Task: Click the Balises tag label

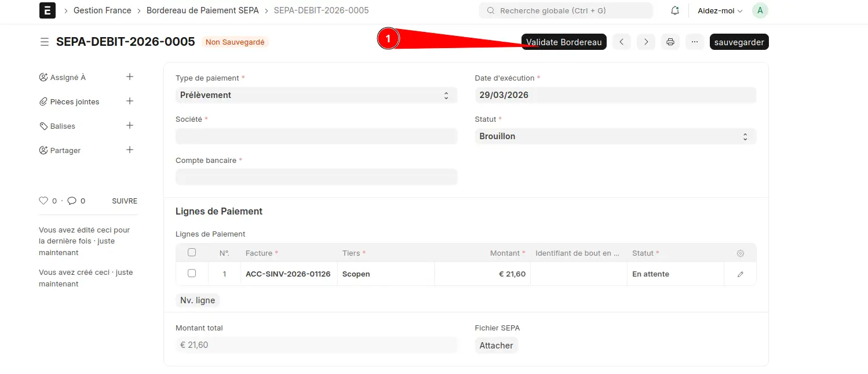Action: pos(57,126)
